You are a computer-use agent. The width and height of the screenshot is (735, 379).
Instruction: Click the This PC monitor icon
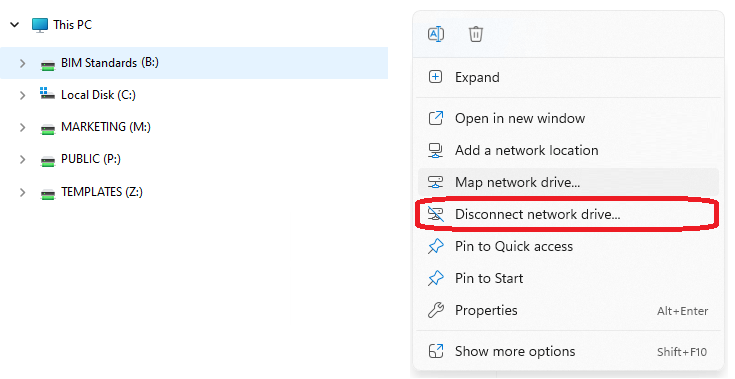pyautogui.click(x=40, y=25)
